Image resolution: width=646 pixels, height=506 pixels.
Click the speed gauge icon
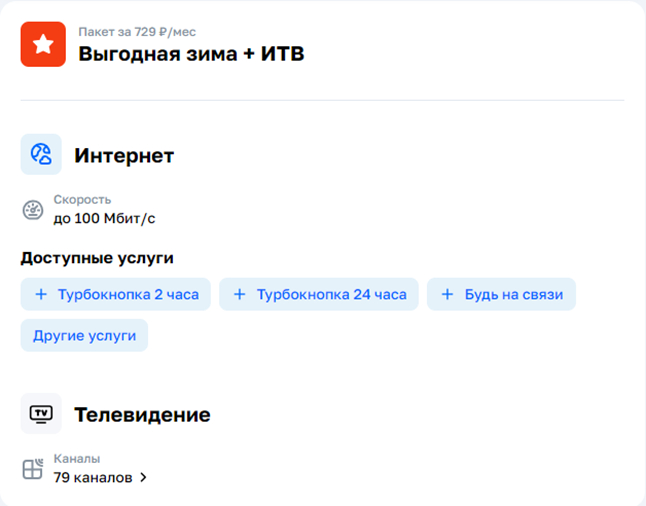(x=33, y=210)
